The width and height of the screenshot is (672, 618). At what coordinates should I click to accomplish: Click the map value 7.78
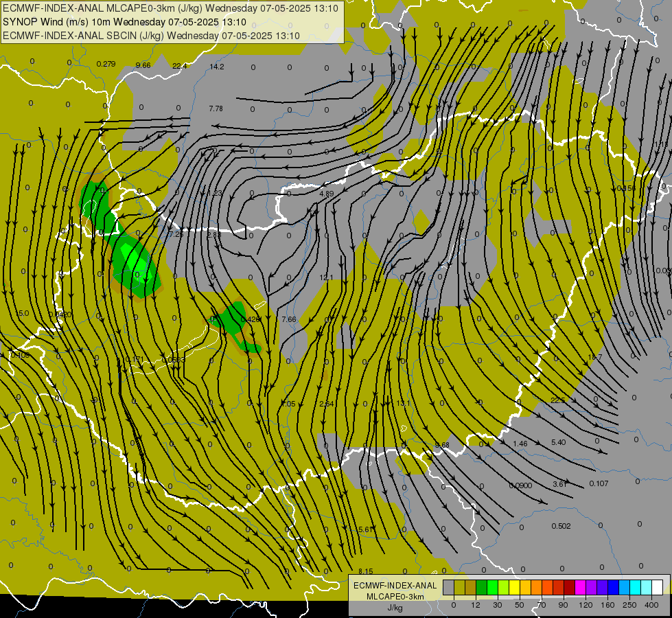216,109
